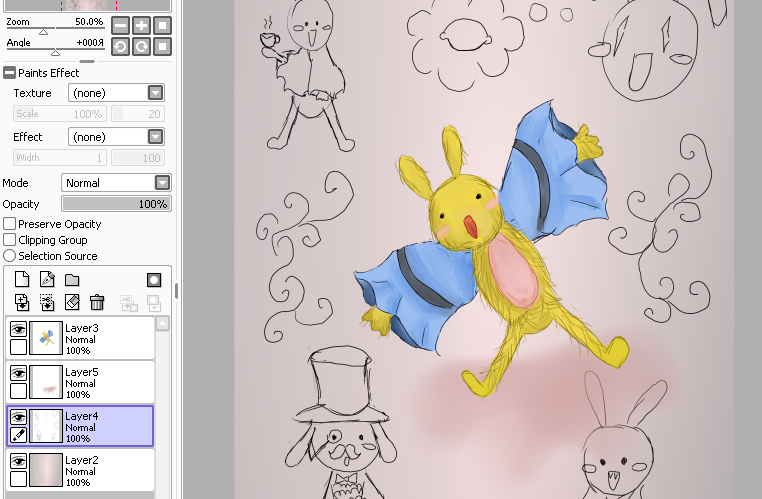Hide Layer5 using its eye icon
The image size is (762, 499).
[18, 373]
